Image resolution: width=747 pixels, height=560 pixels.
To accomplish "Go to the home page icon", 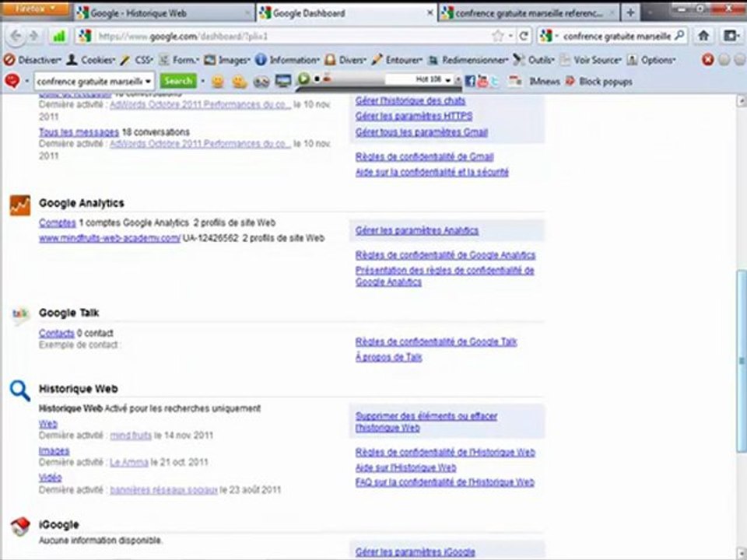I will [703, 36].
